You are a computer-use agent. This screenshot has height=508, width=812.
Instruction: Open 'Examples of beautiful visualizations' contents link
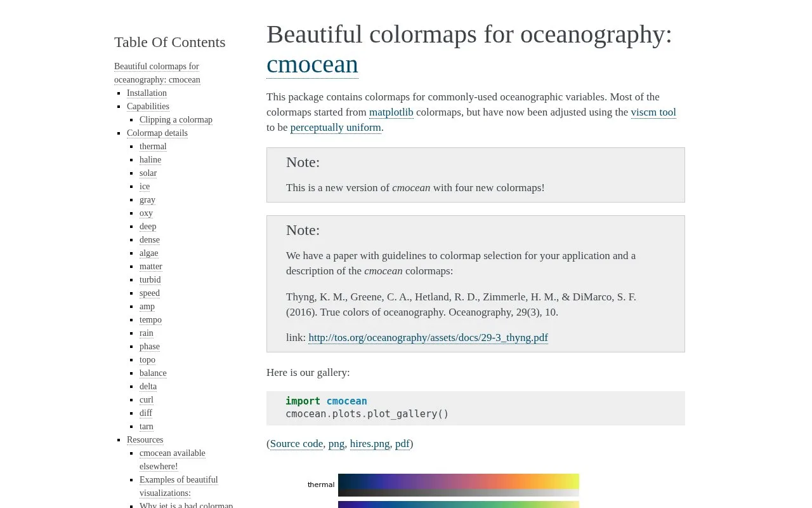pos(179,486)
